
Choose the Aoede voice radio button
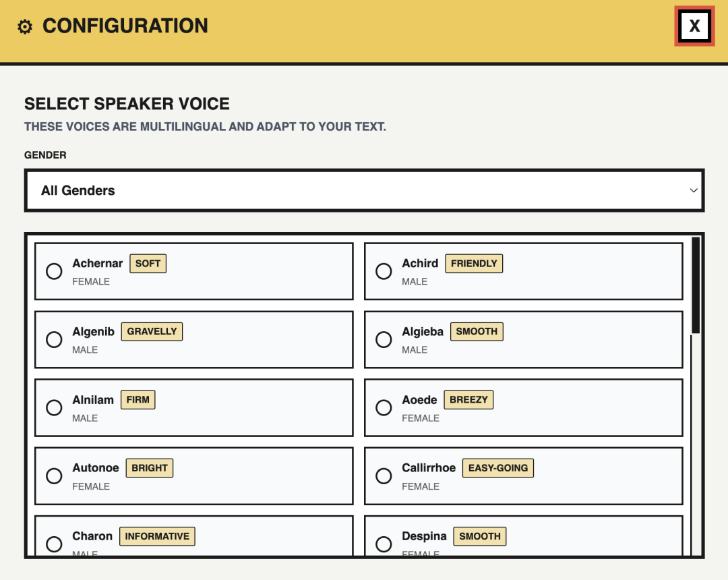384,407
